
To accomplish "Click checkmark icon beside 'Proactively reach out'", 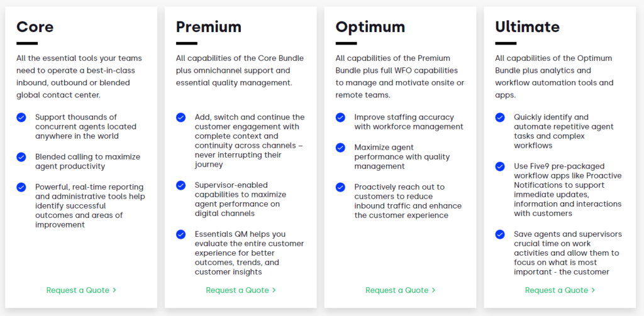I will click(340, 187).
